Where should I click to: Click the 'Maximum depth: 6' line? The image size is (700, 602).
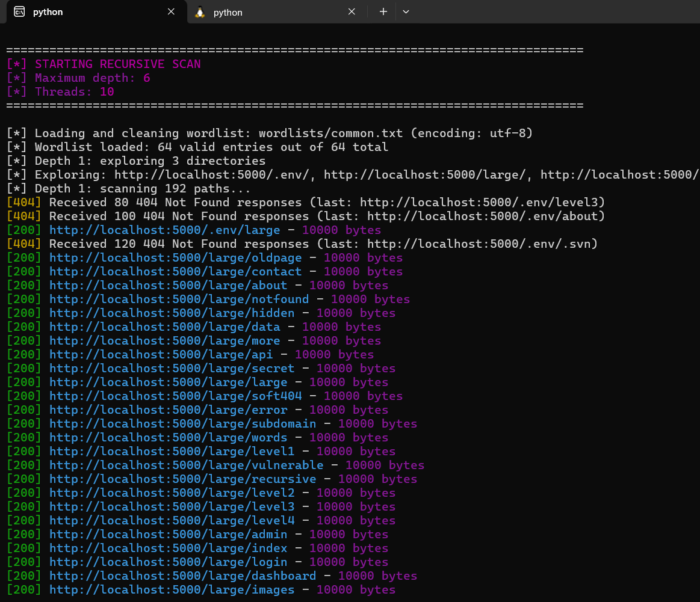tap(79, 78)
